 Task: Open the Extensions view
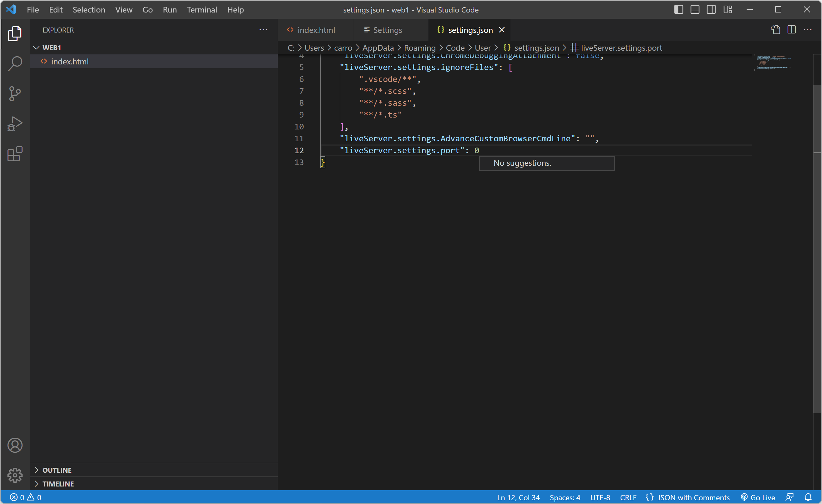point(15,154)
